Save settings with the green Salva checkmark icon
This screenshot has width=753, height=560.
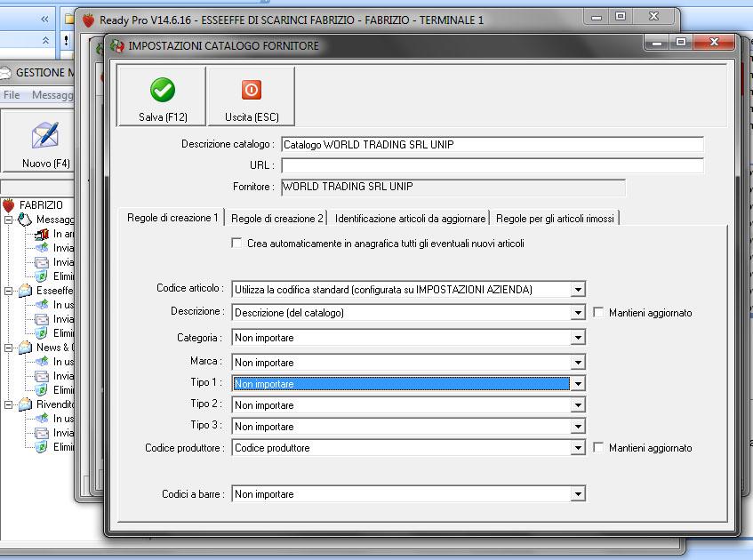[163, 90]
